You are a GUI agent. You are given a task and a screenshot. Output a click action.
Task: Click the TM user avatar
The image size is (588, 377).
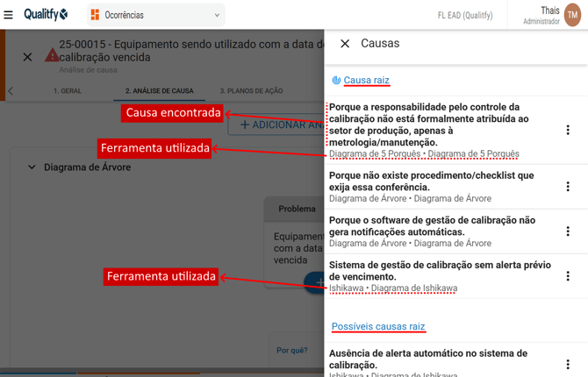click(572, 15)
